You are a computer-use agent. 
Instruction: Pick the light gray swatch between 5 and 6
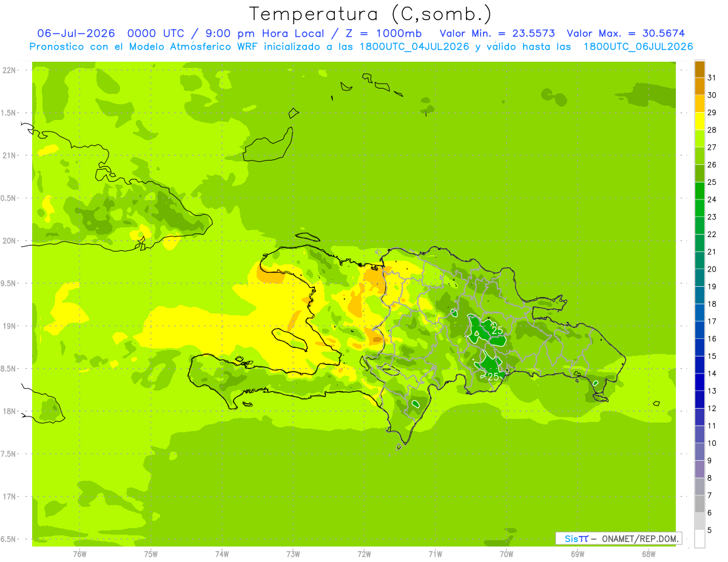[699, 521]
